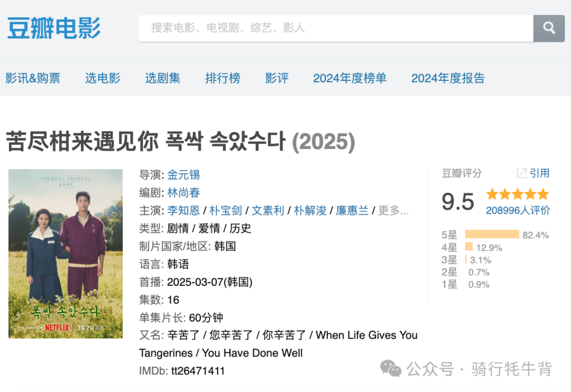The height and width of the screenshot is (392, 571).
Task: Open the 影讯&购票 navigation tab
Action: (33, 78)
